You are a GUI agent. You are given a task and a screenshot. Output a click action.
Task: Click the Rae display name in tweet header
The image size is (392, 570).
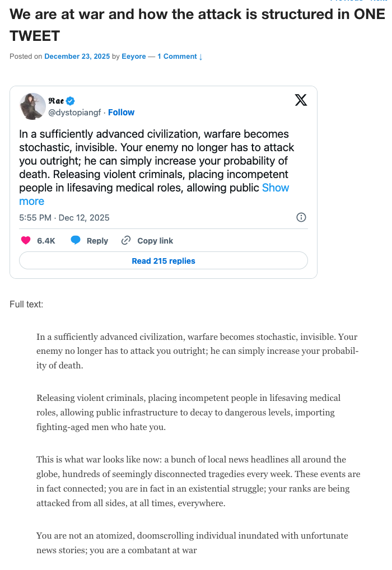pos(56,101)
